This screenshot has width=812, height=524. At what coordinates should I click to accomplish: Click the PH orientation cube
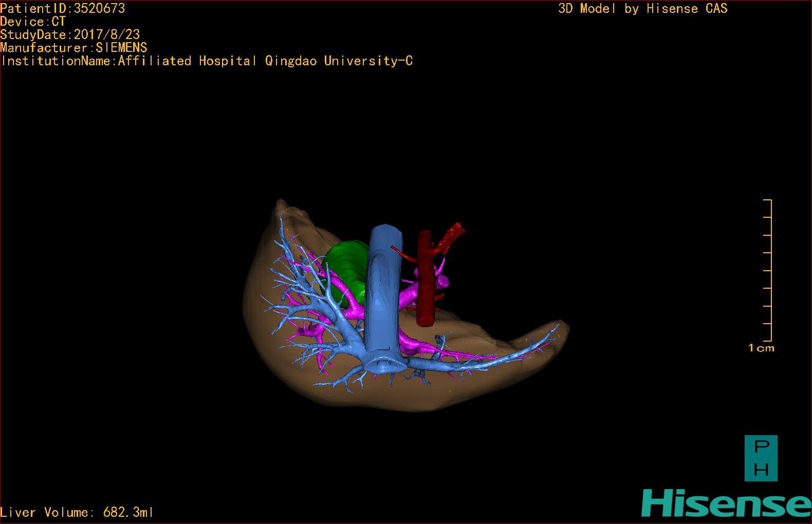coord(761,458)
